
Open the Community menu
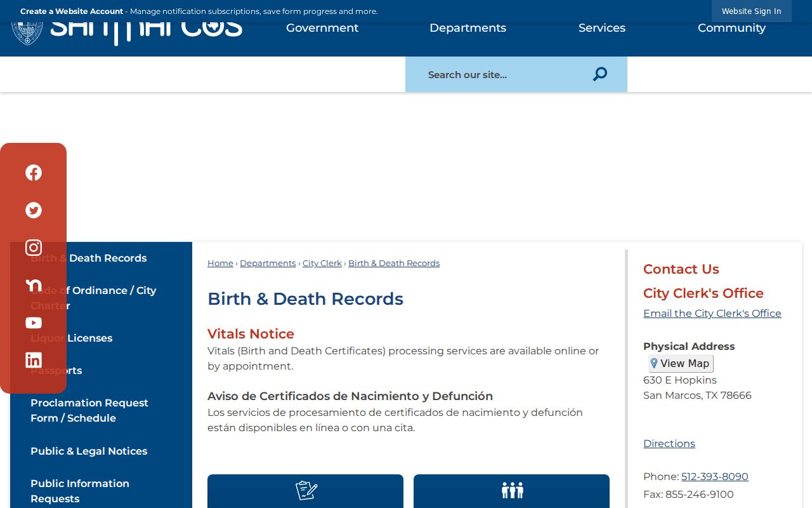click(x=731, y=28)
